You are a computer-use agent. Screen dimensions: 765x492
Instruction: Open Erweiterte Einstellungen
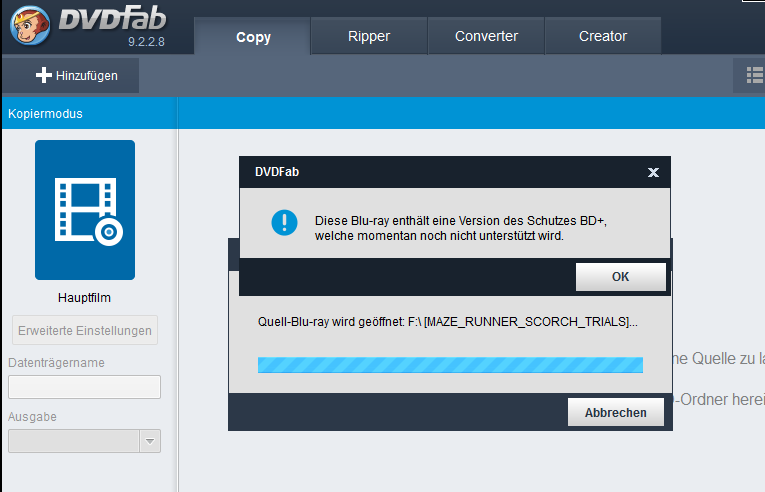85,330
